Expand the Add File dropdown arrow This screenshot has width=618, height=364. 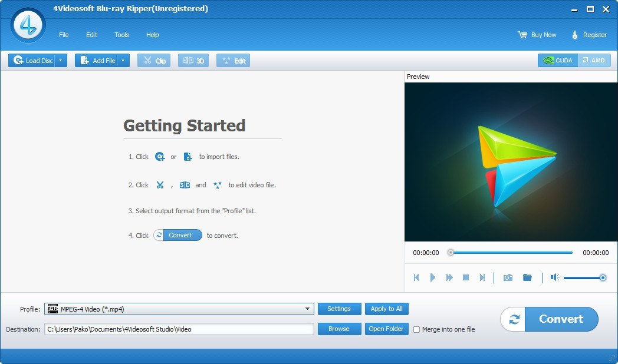[x=123, y=59]
